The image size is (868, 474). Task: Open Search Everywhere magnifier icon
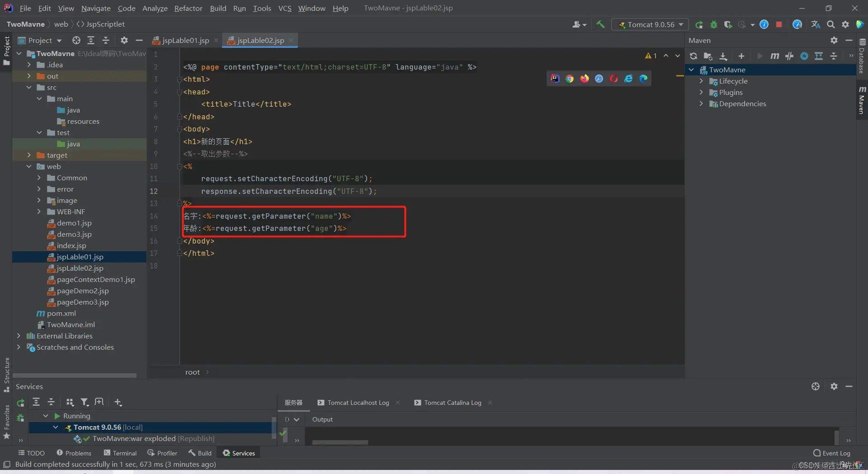click(831, 24)
